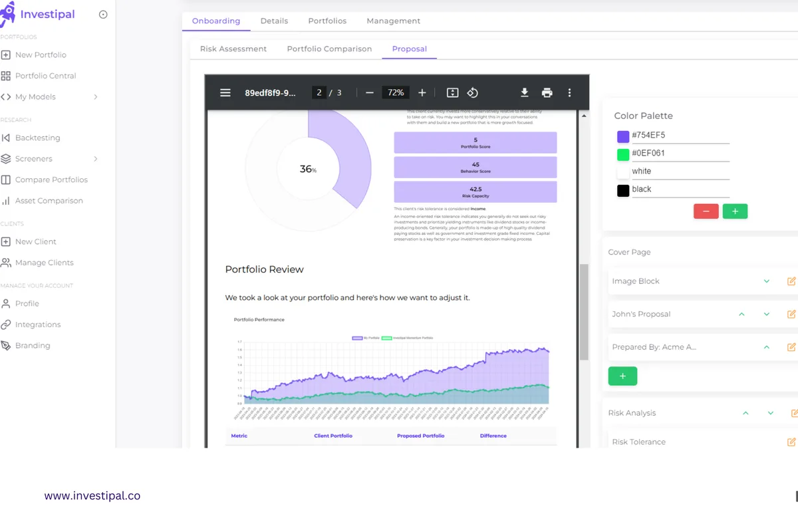Screen dimensions: 798x532
Task: Switch to the Portfolio Comparison tab
Action: point(329,49)
